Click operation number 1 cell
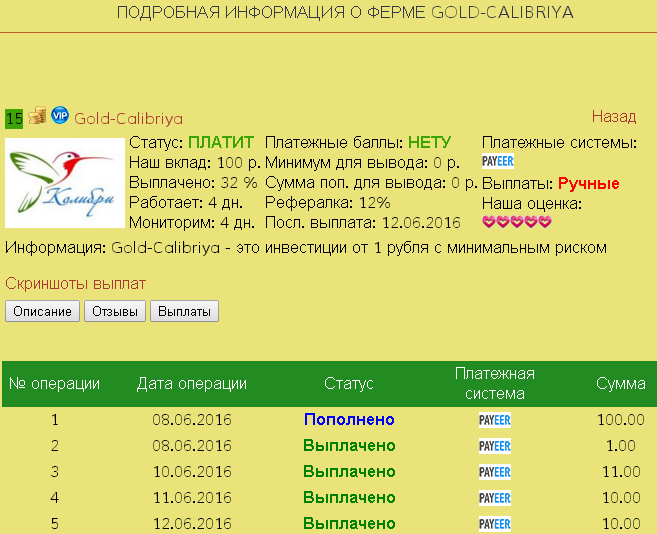 (55, 420)
